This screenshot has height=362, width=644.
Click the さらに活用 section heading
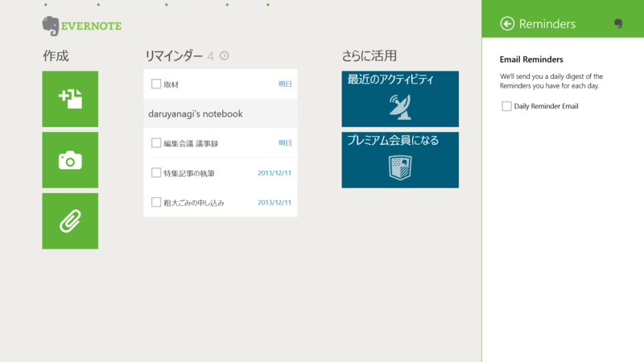(369, 56)
